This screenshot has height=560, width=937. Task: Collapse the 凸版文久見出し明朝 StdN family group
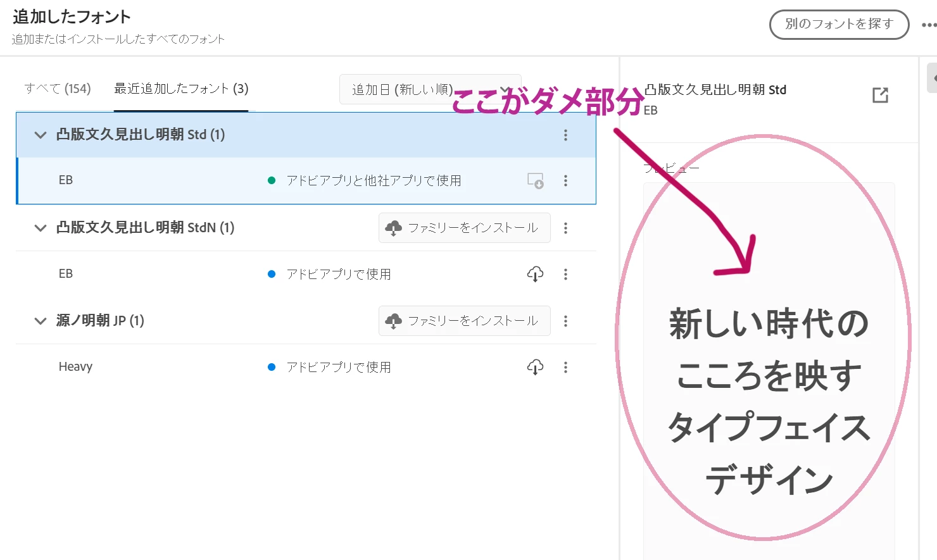[x=41, y=228]
